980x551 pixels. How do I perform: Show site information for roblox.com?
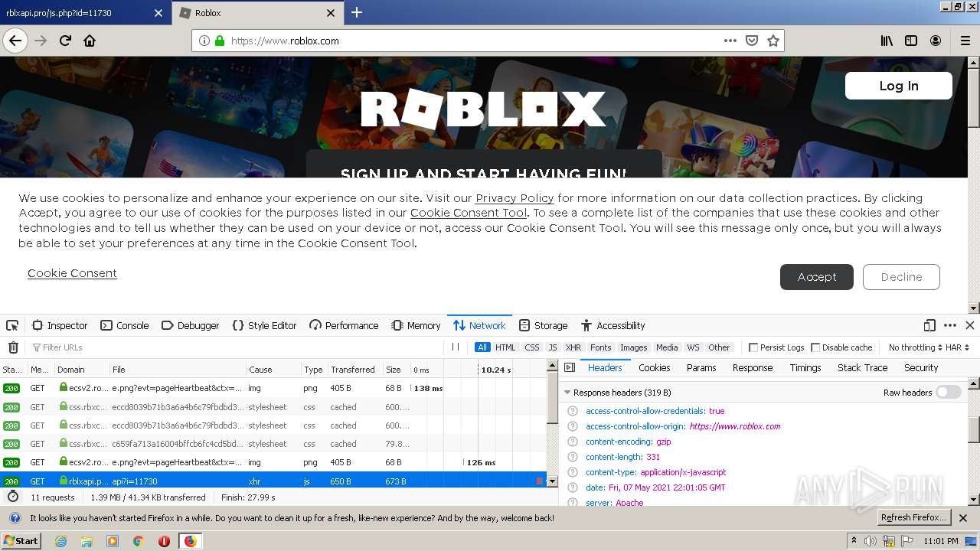[204, 41]
